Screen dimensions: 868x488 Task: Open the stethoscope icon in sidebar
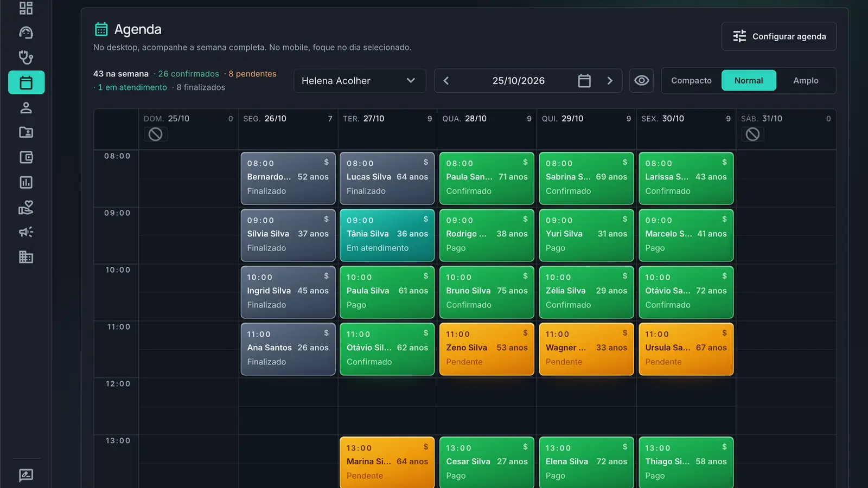pos(26,57)
